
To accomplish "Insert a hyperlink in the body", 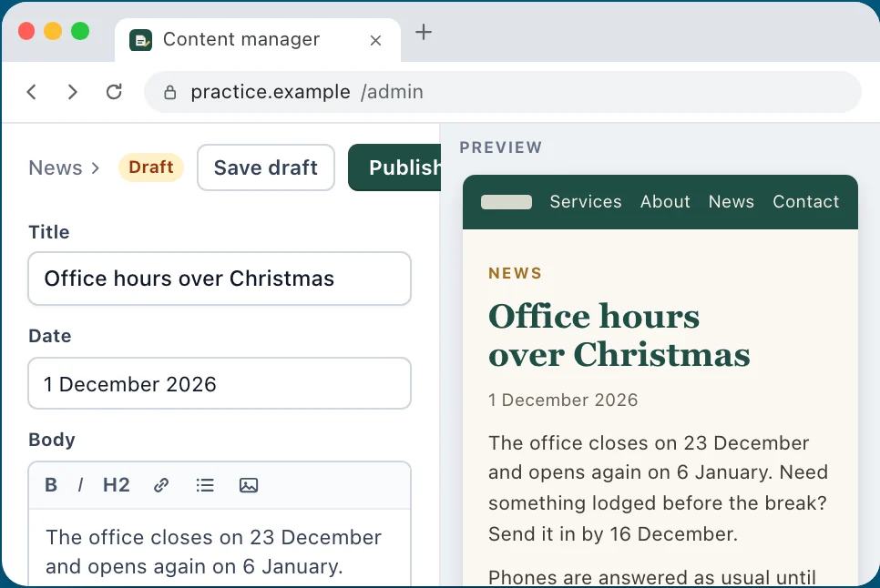I will point(161,485).
